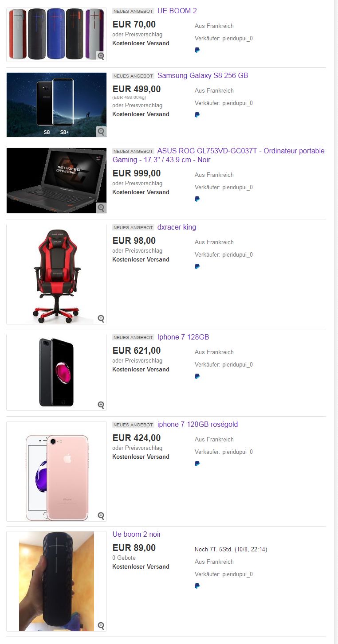Open the UE BOOM 2 listing title

click(x=177, y=11)
